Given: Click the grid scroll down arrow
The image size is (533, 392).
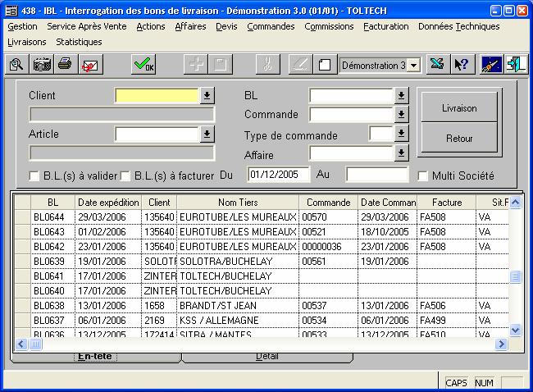Looking at the screenshot, I should pyautogui.click(x=515, y=330).
